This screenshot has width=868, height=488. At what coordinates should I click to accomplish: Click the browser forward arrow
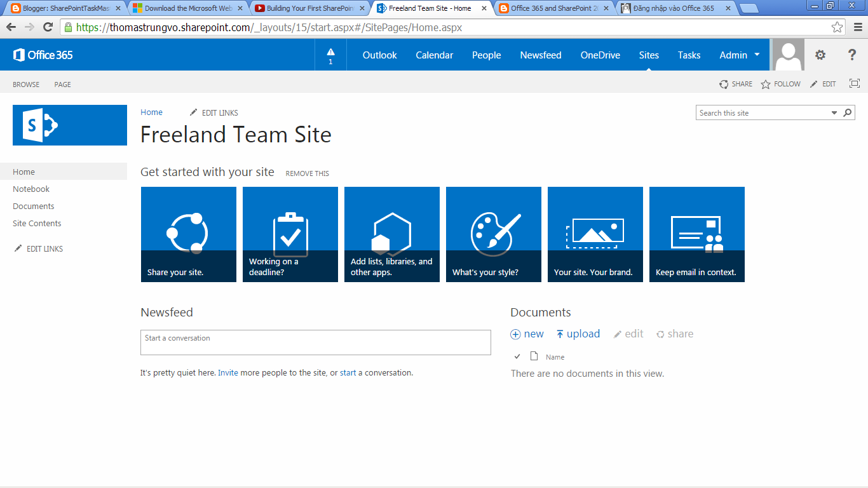[x=29, y=27]
